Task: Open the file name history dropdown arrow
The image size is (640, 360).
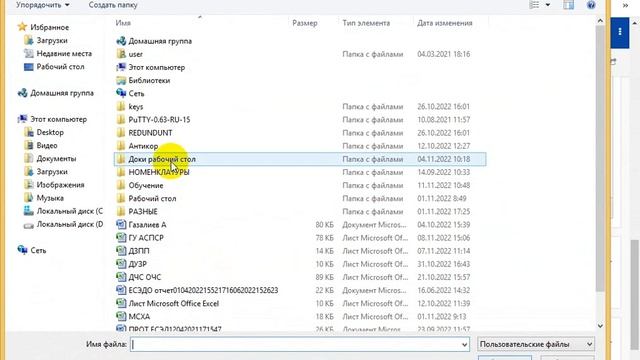Action: [x=464, y=345]
